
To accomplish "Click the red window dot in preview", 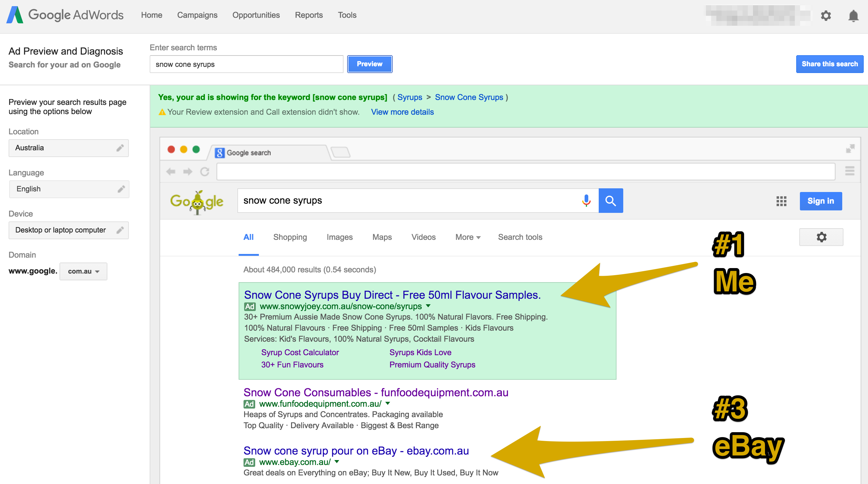I will (x=171, y=149).
